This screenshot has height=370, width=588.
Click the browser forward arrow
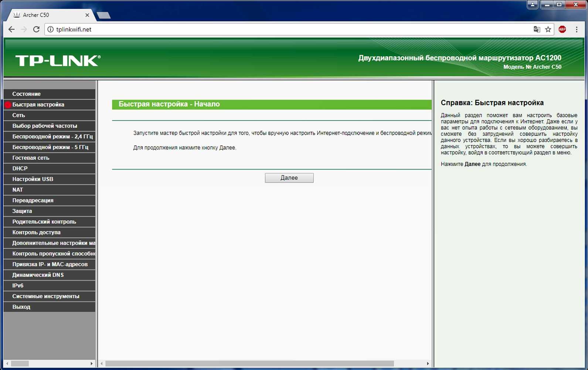point(24,29)
